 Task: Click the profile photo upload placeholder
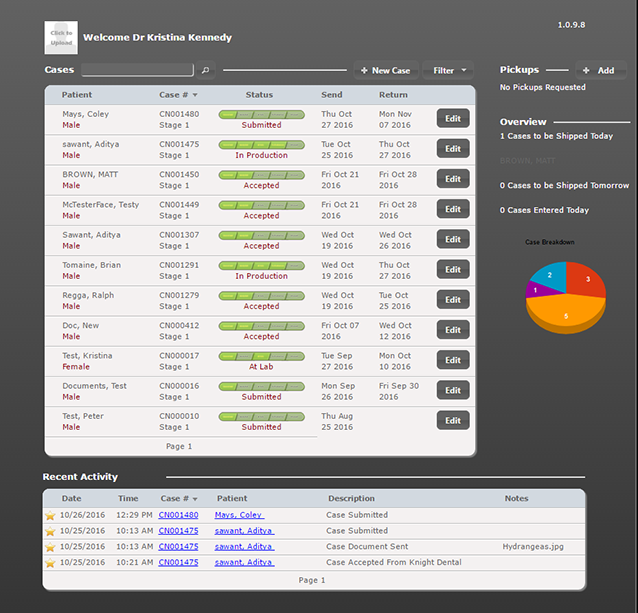pyautogui.click(x=61, y=37)
